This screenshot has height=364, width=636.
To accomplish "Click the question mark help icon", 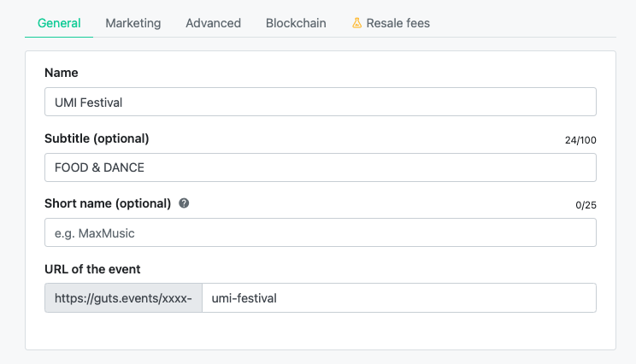I will (x=184, y=203).
